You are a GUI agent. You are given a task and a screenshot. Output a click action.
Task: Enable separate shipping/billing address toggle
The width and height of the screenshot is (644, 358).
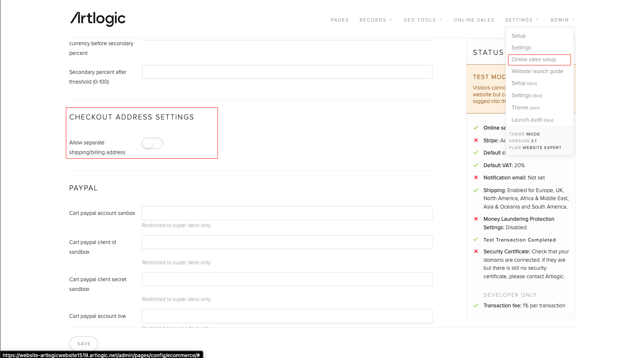(x=152, y=143)
